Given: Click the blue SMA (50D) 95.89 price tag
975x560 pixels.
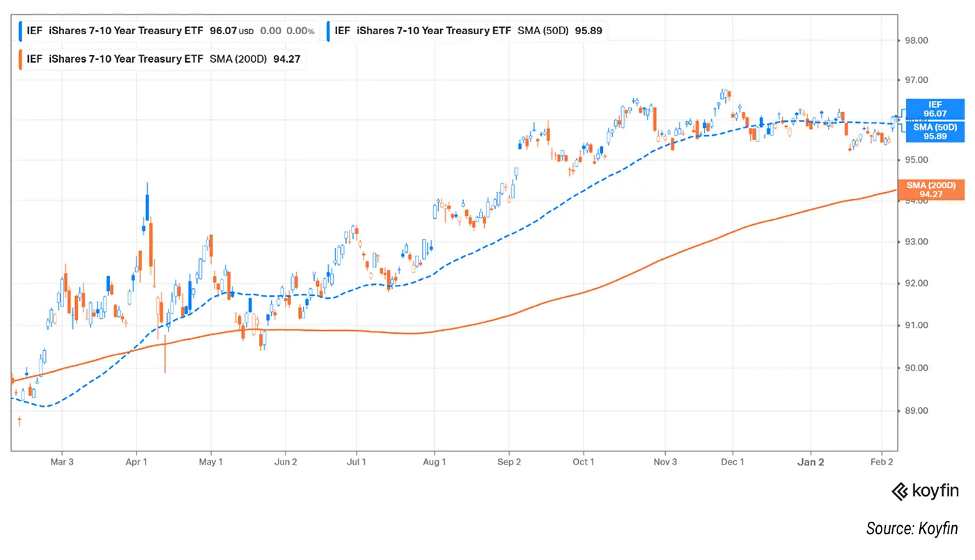Looking at the screenshot, I should pyautogui.click(x=935, y=131).
